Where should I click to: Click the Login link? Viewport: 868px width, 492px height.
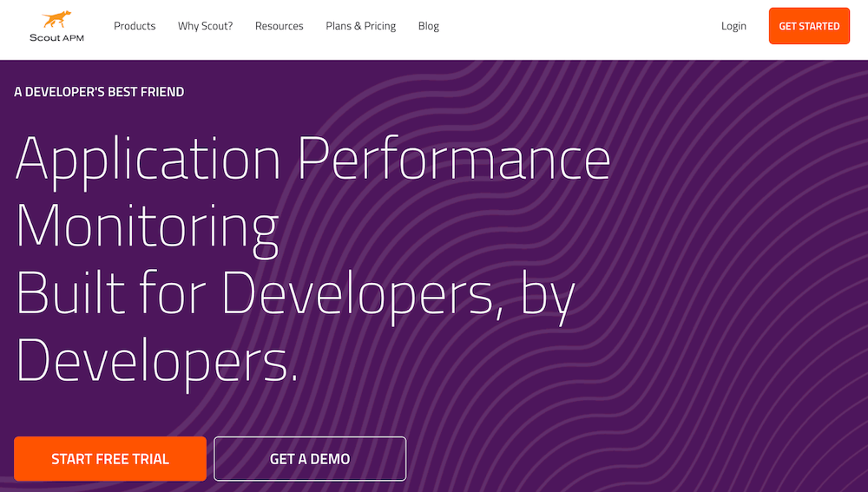click(733, 26)
